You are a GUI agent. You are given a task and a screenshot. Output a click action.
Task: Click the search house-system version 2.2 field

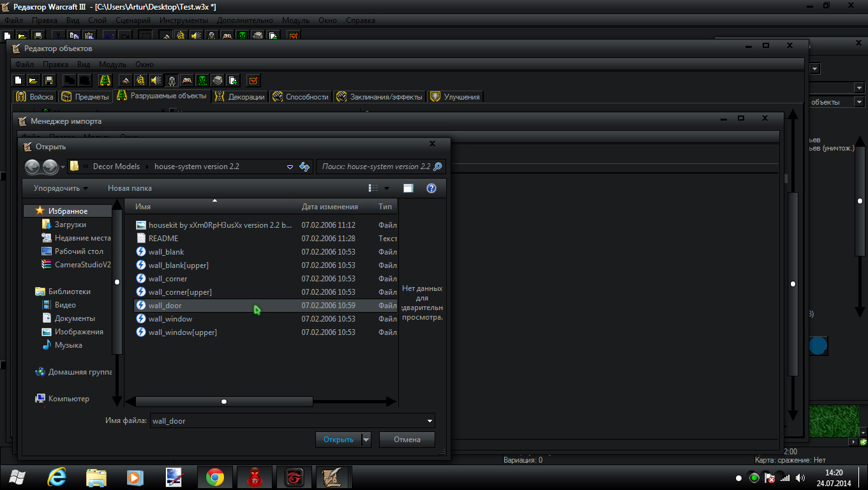380,167
